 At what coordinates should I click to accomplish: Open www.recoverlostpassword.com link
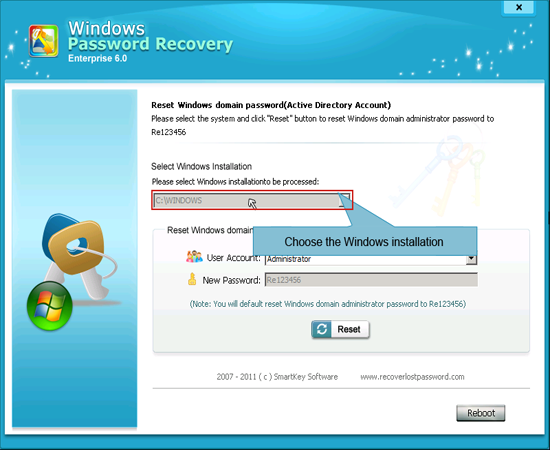click(x=412, y=377)
